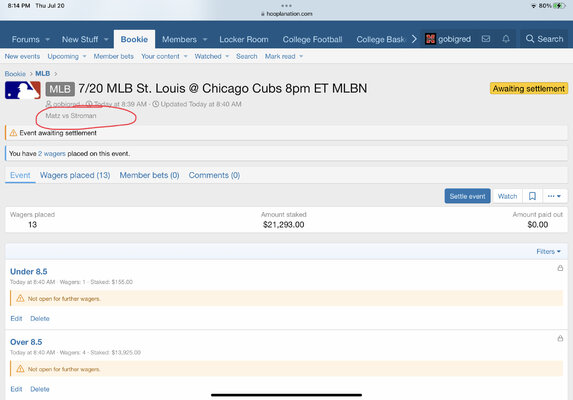
Task: Click the $0.00 amount paid out value
Action: [x=538, y=225]
